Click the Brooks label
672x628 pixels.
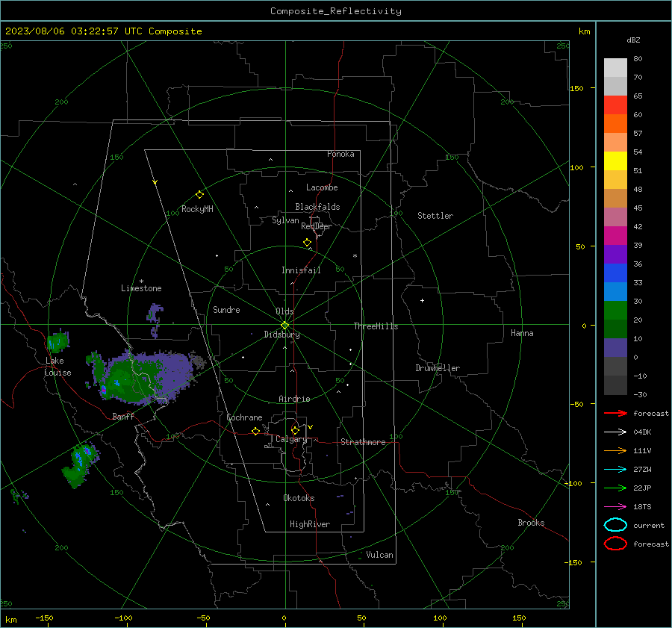click(531, 523)
